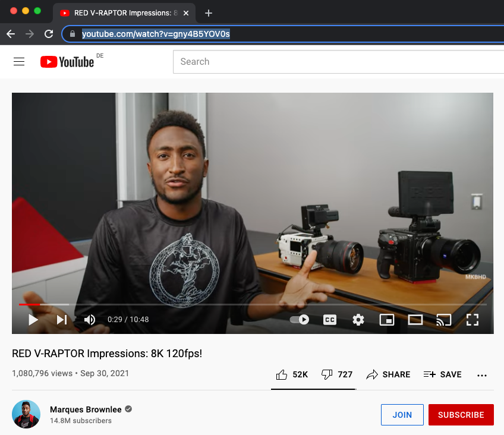
Task: Open the player settings gear
Action: pos(358,320)
